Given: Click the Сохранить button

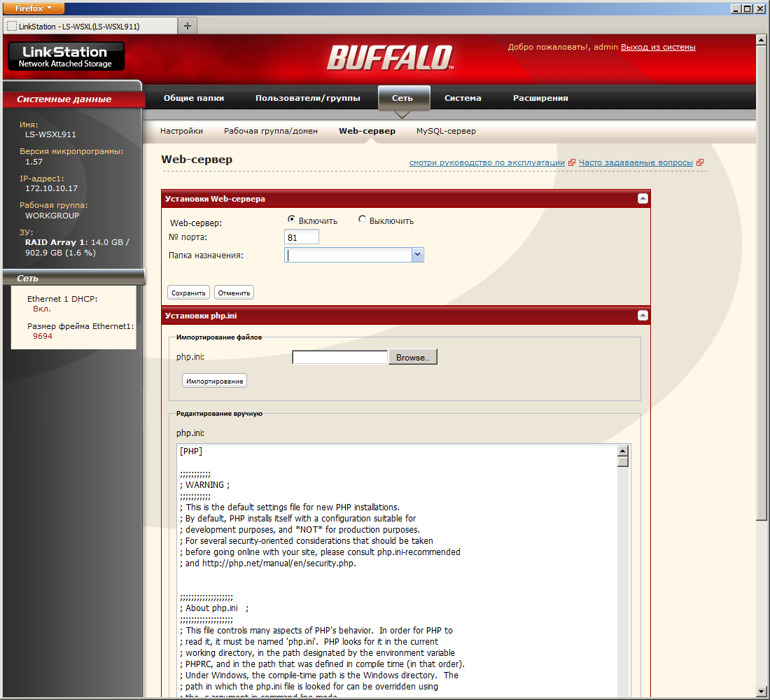Looking at the screenshot, I should click(188, 293).
